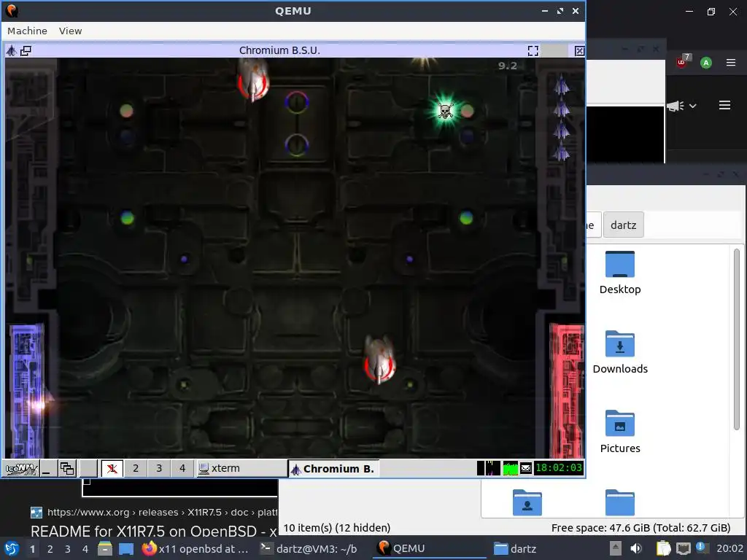Switch to host desktop workspace 2
This screenshot has width=747, height=560.
pyautogui.click(x=50, y=549)
